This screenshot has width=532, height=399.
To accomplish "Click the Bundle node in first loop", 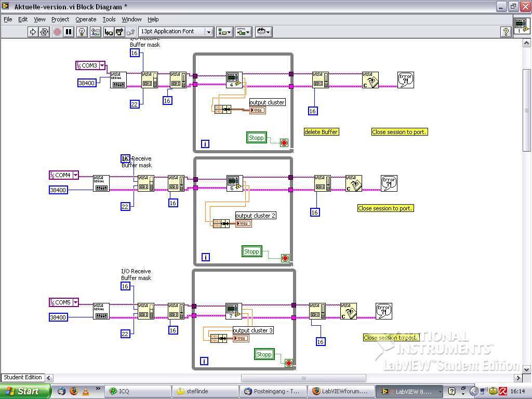I will click(x=222, y=109).
